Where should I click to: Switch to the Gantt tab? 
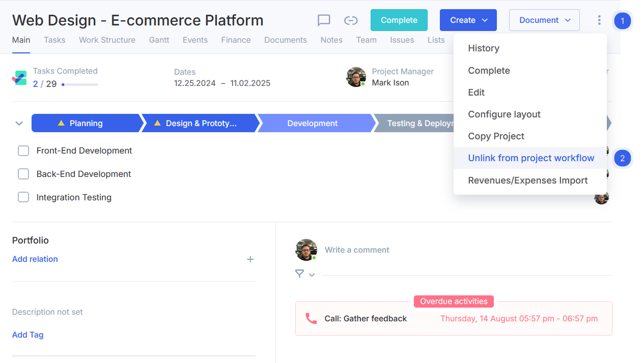click(x=159, y=40)
